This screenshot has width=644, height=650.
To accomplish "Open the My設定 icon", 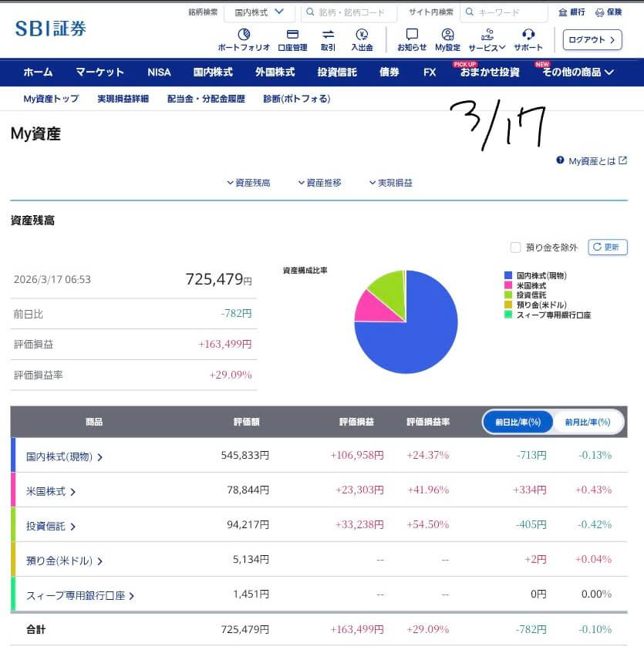I will pyautogui.click(x=447, y=35).
